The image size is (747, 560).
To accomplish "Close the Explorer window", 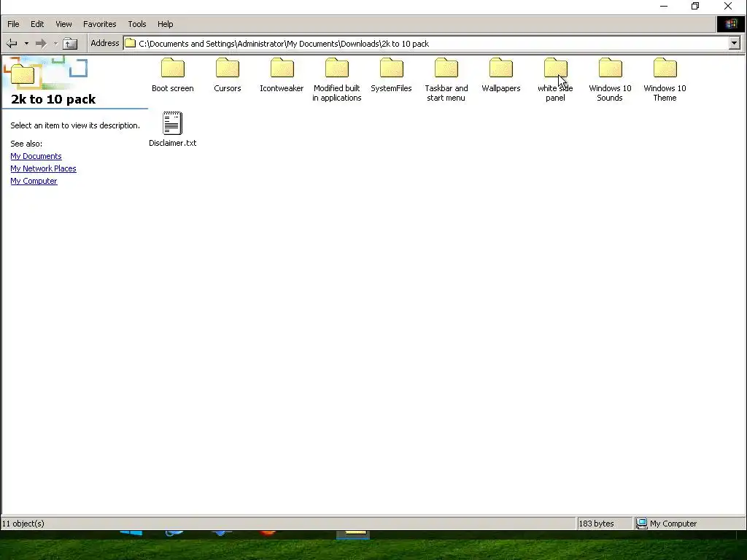I will 728,6.
